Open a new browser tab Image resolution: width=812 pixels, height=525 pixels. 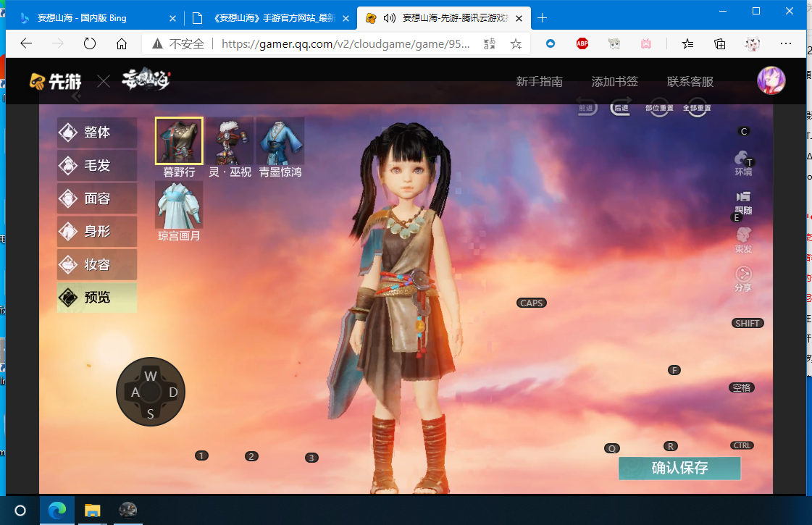click(x=543, y=18)
